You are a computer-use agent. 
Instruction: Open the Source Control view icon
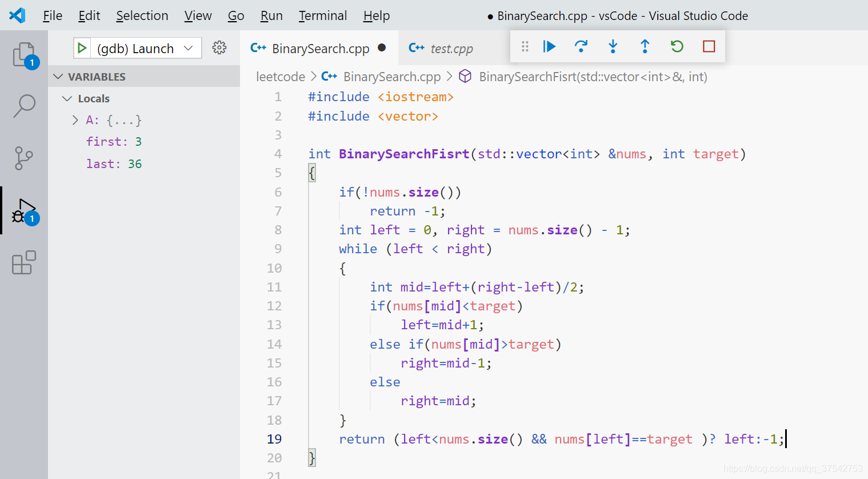click(x=24, y=158)
